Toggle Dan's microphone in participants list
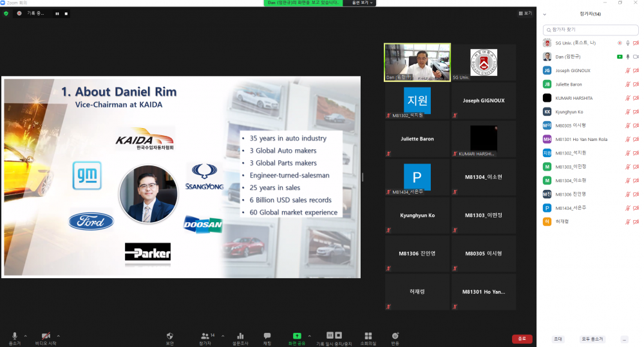The width and height of the screenshot is (644, 347). click(x=627, y=57)
